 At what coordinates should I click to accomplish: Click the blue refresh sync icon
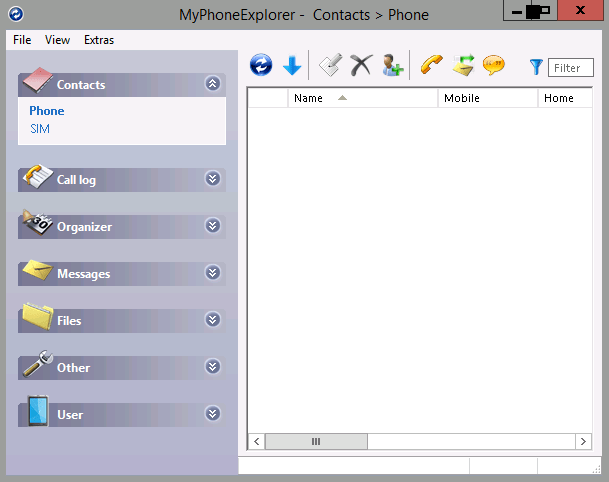pyautogui.click(x=261, y=66)
